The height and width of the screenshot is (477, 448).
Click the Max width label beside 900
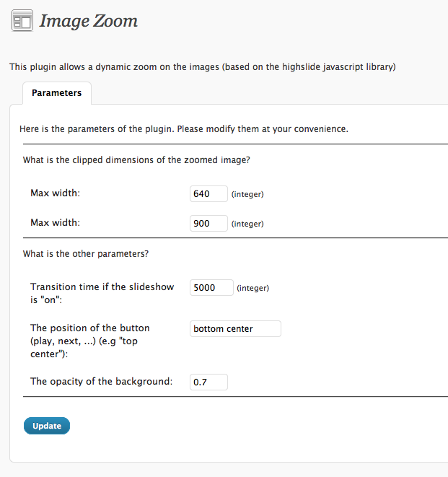point(55,223)
